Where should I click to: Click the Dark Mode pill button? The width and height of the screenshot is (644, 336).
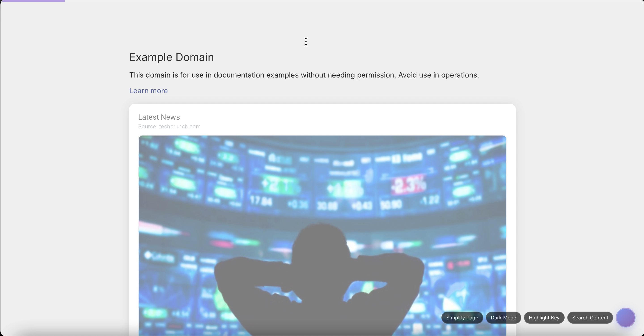coord(503,317)
